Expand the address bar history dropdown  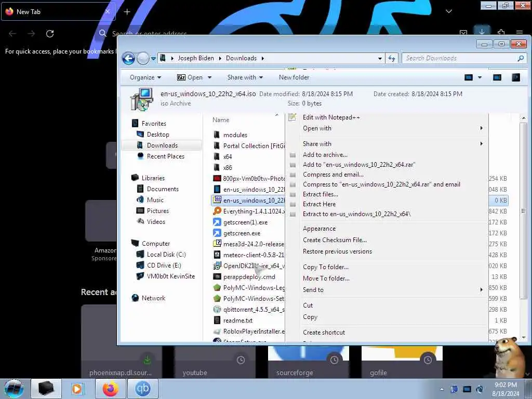tap(380, 58)
